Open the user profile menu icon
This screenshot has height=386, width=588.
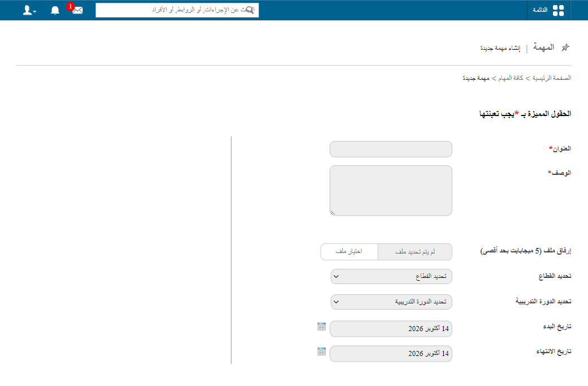coord(29,10)
